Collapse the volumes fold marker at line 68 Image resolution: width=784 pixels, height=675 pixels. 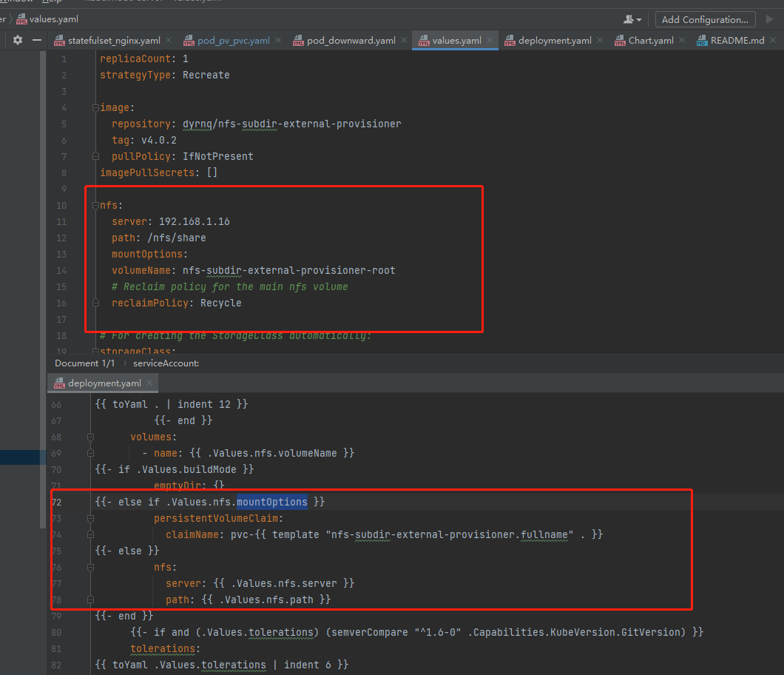[x=90, y=437]
